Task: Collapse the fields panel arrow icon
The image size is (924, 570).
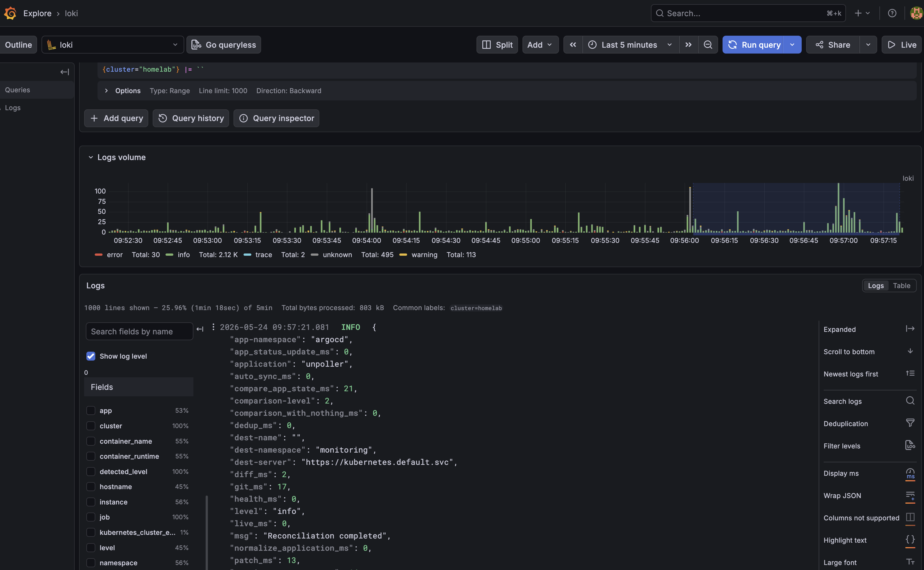Action: point(200,329)
